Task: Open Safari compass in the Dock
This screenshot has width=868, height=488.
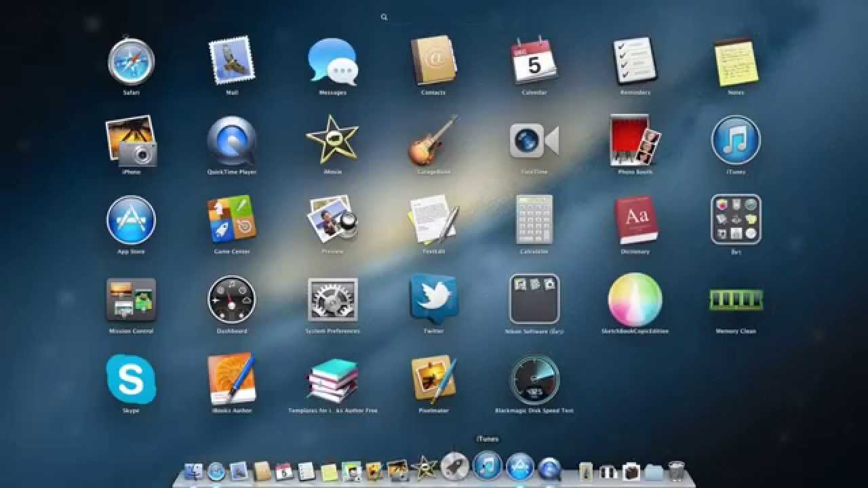Action: (x=216, y=470)
